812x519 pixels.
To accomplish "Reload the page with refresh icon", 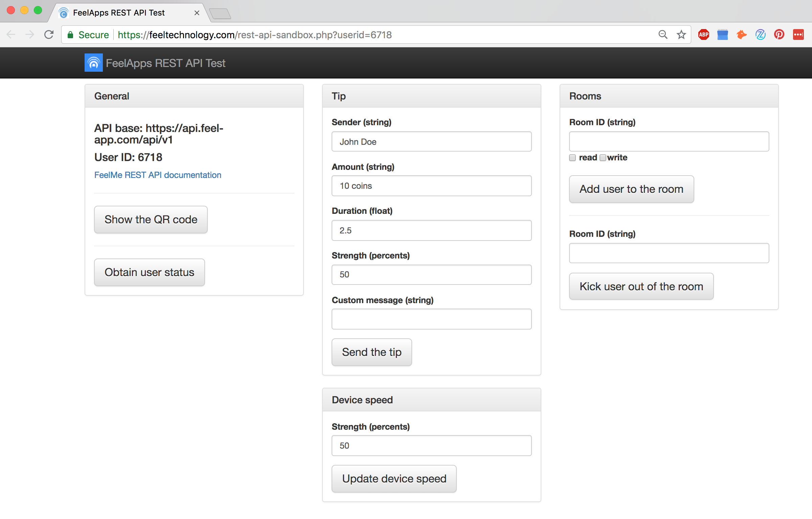I will point(49,35).
